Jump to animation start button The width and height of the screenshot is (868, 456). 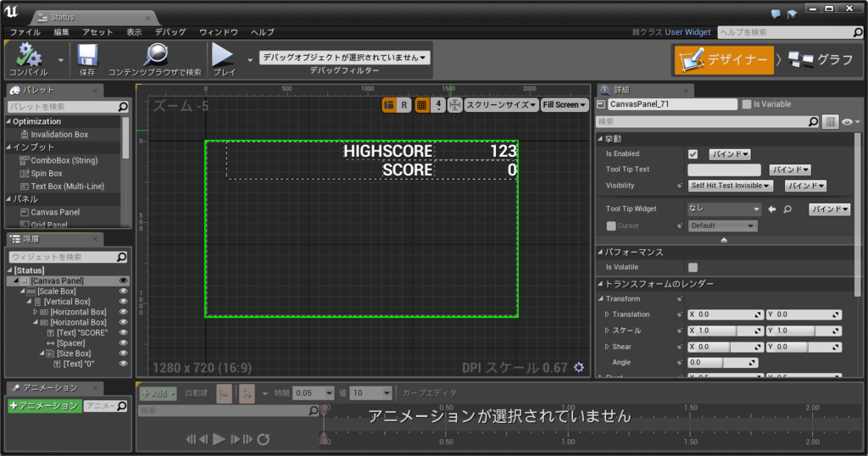tap(191, 439)
